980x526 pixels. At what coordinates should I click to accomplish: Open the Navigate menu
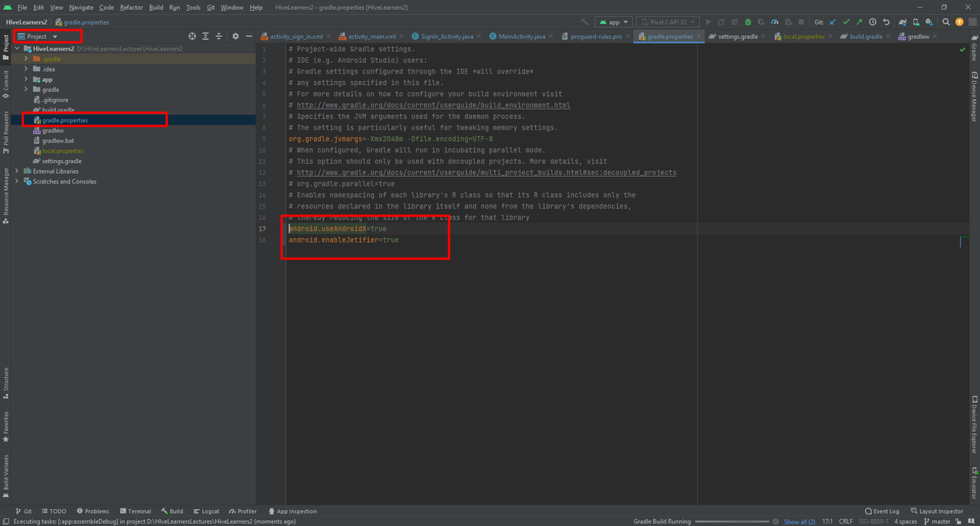[81, 7]
